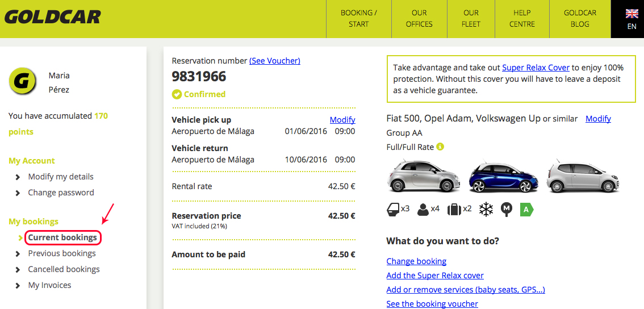
Task: Open the Change password page
Action: click(61, 193)
